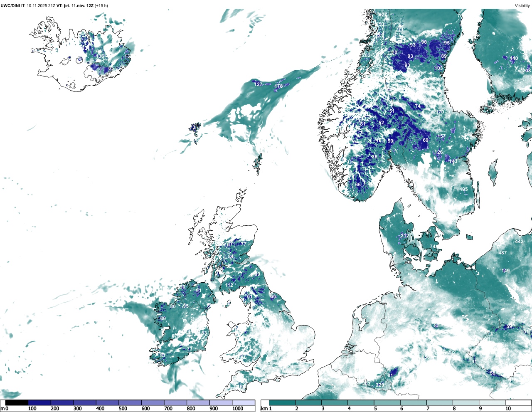Click the visibility value '149' in Poland

[505, 271]
